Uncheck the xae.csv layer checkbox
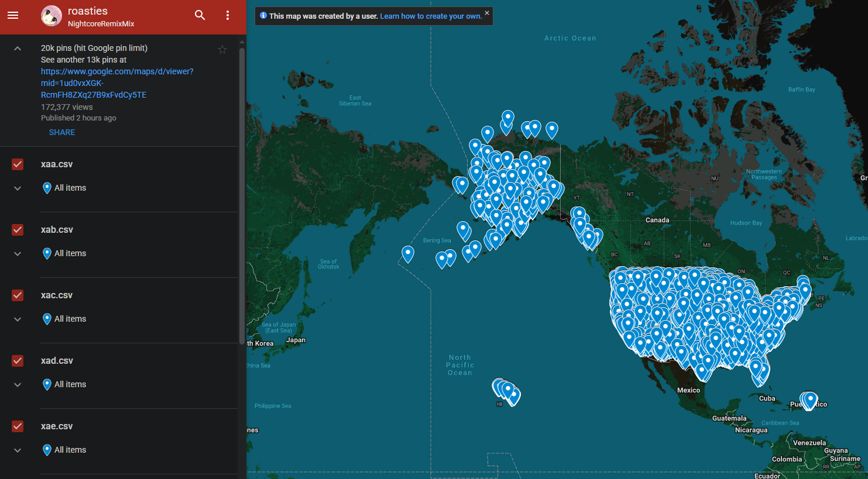Image resolution: width=868 pixels, height=479 pixels. tap(18, 426)
